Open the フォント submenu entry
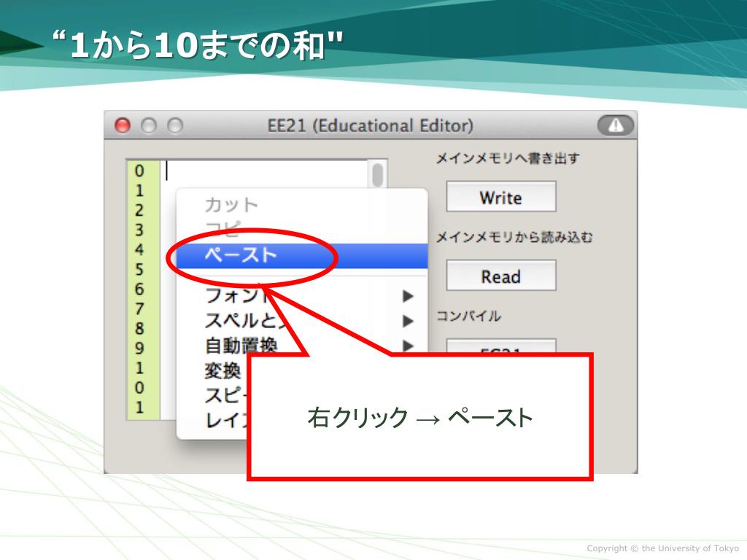 coord(301,296)
